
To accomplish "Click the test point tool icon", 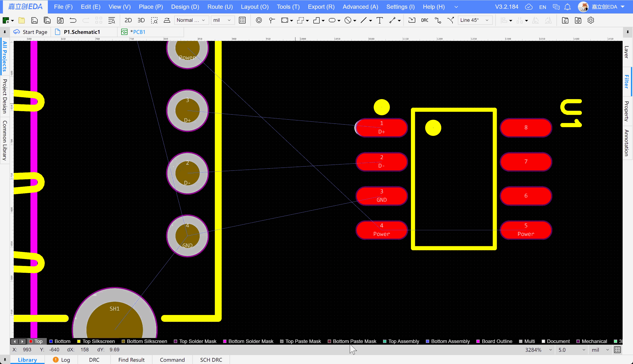I will tap(272, 20).
